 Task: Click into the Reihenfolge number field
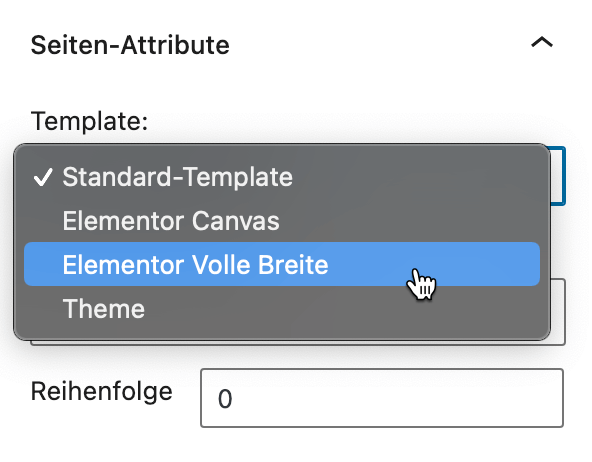point(382,398)
